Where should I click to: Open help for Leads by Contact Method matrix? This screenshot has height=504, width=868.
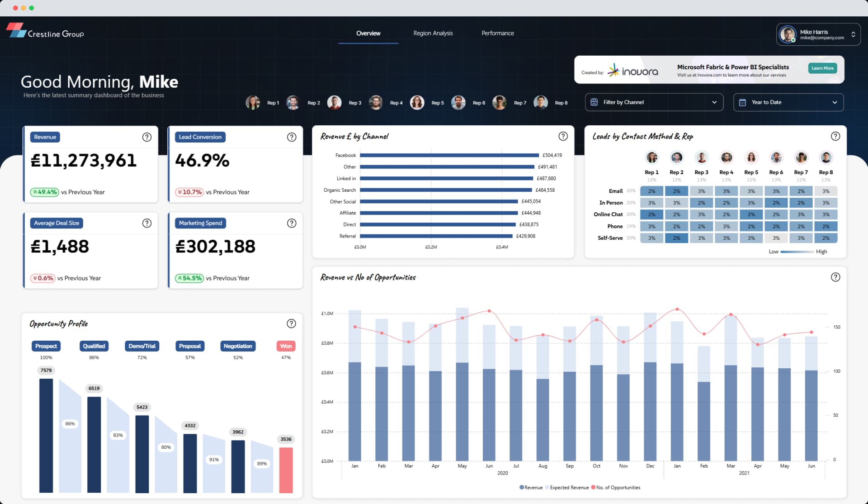tap(835, 136)
